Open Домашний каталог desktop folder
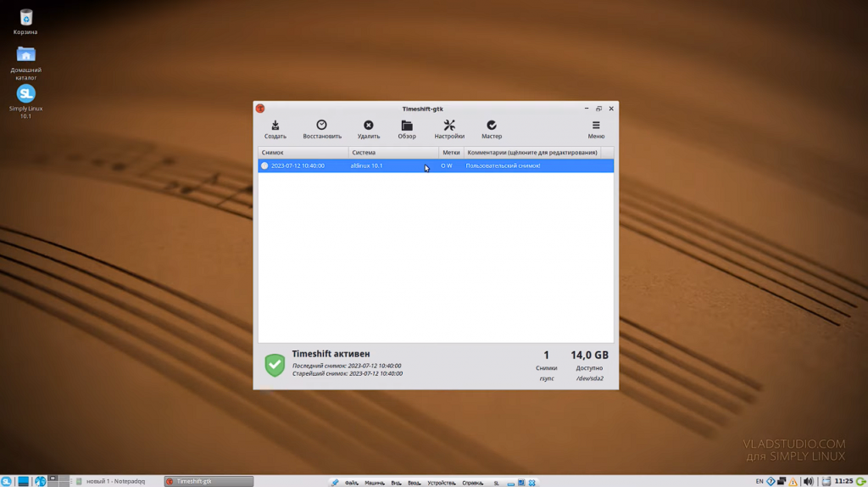This screenshot has width=868, height=487. tap(25, 63)
